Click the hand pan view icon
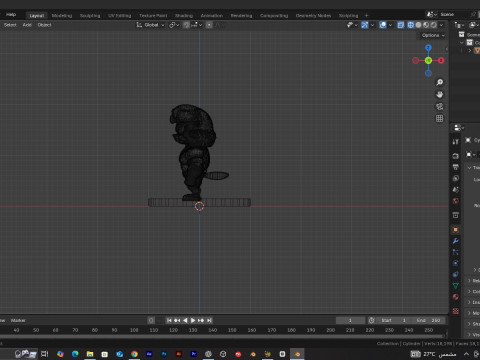The height and width of the screenshot is (360, 480). [440, 95]
